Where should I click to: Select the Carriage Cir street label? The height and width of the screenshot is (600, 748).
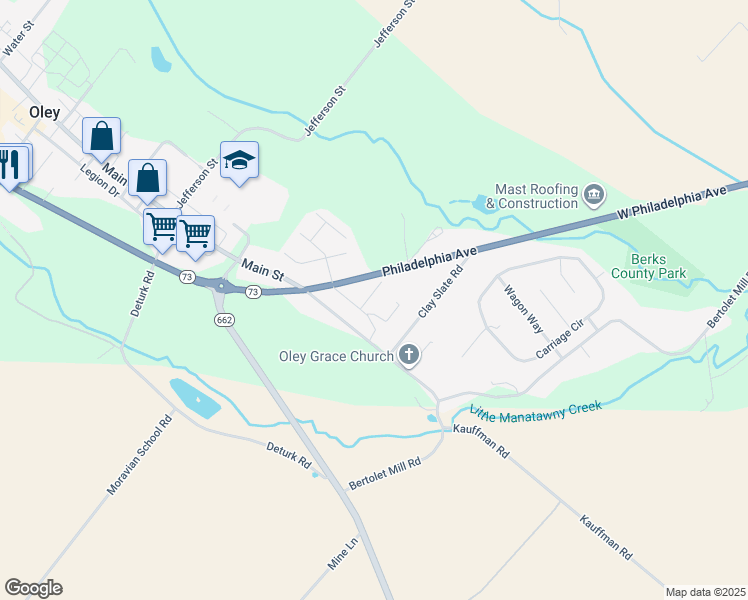point(560,339)
